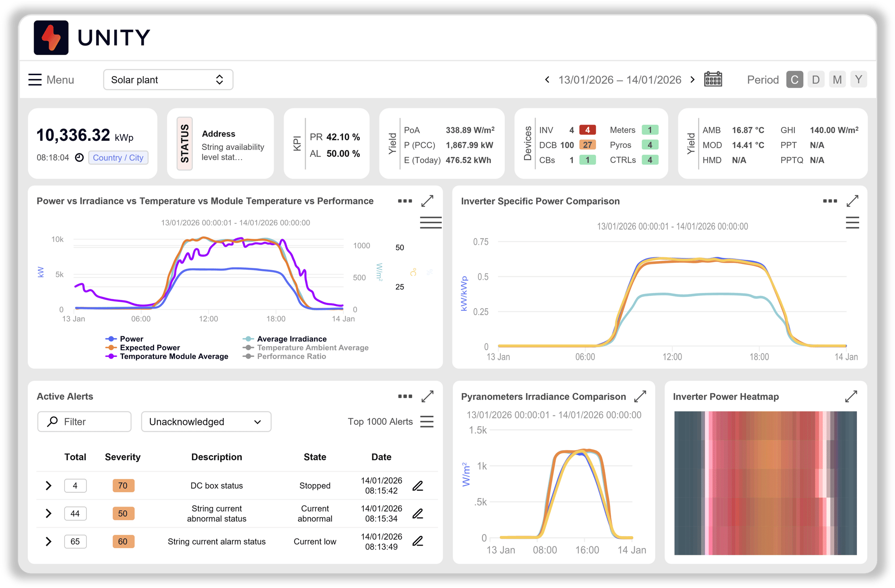The image size is (895, 588).
Task: Expand the Pyranometers Irradiance Comparison chart
Action: (x=640, y=397)
